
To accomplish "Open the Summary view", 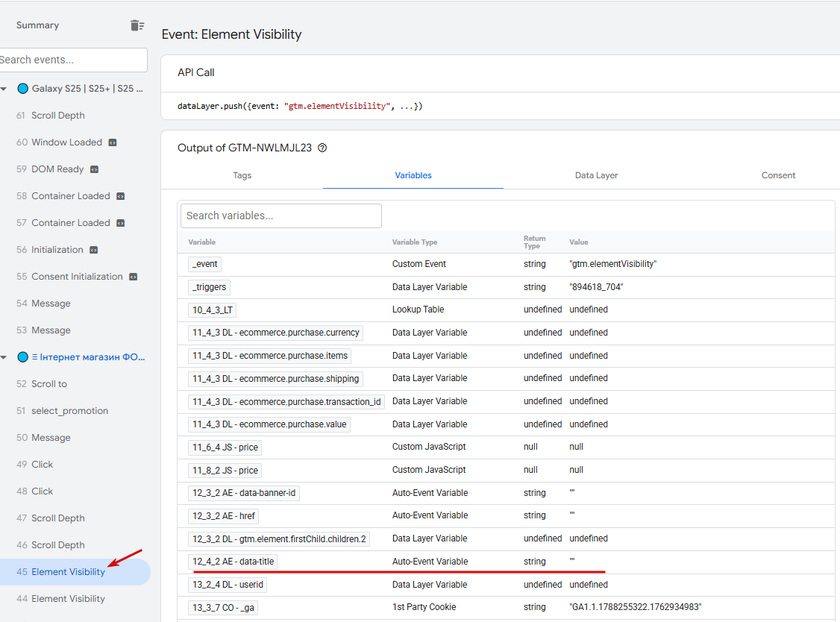I will (37, 25).
